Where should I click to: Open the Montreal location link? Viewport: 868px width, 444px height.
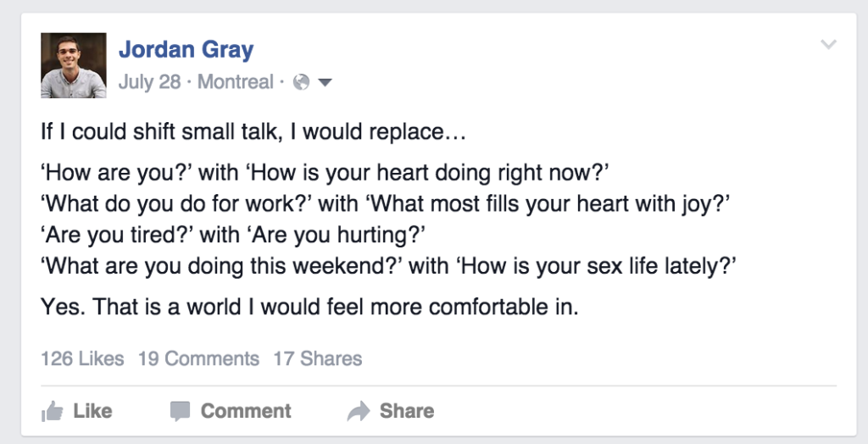pyautogui.click(x=236, y=83)
